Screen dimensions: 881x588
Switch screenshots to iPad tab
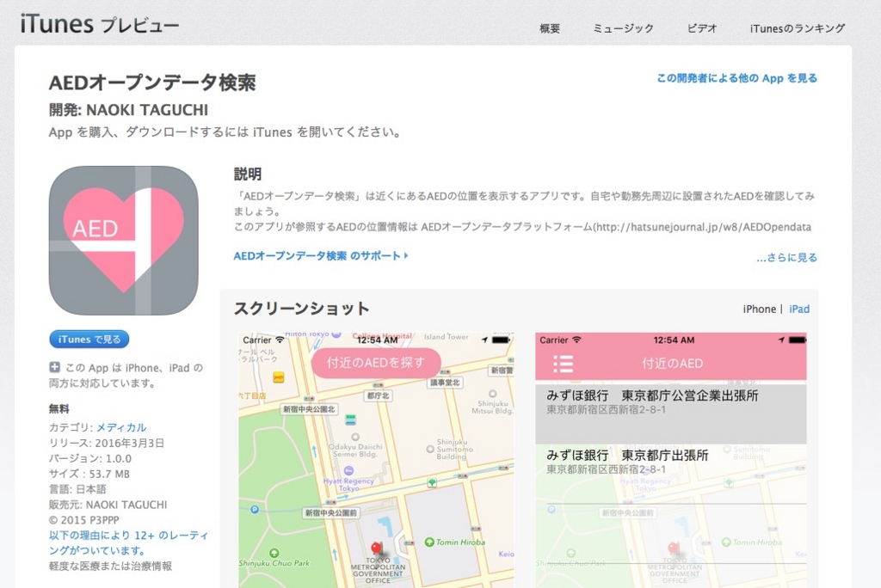click(799, 309)
